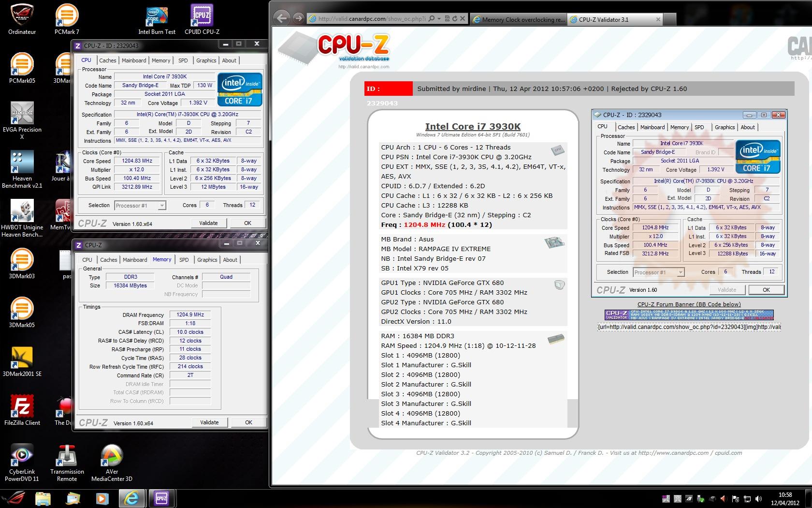This screenshot has height=508, width=812.
Task: Open the CPUID CPU-Z desktop shortcut
Action: point(202,19)
